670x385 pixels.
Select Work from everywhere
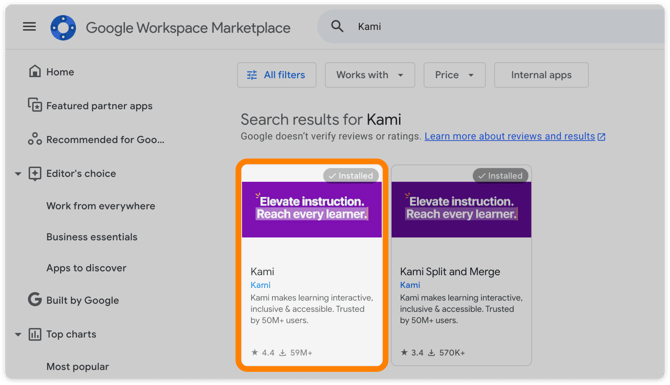100,206
